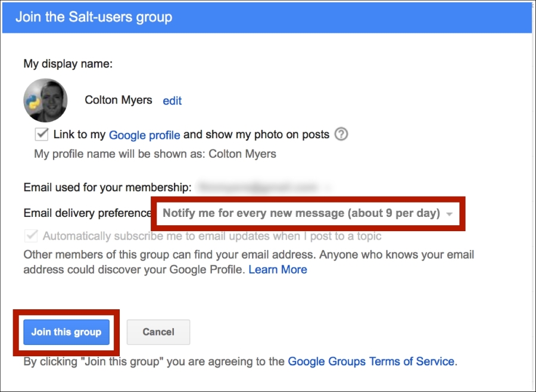Click the help question mark icon
Screen dimensions: 536x392
(341, 134)
